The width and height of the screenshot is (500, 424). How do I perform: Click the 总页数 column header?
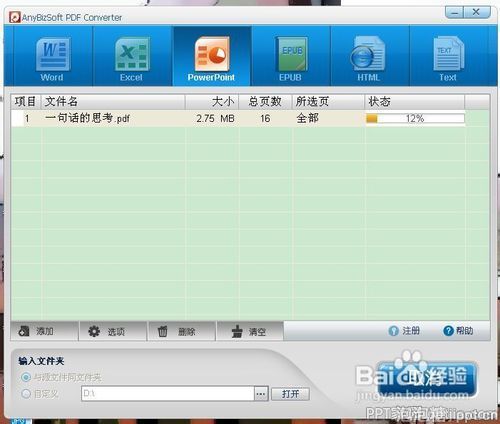266,102
